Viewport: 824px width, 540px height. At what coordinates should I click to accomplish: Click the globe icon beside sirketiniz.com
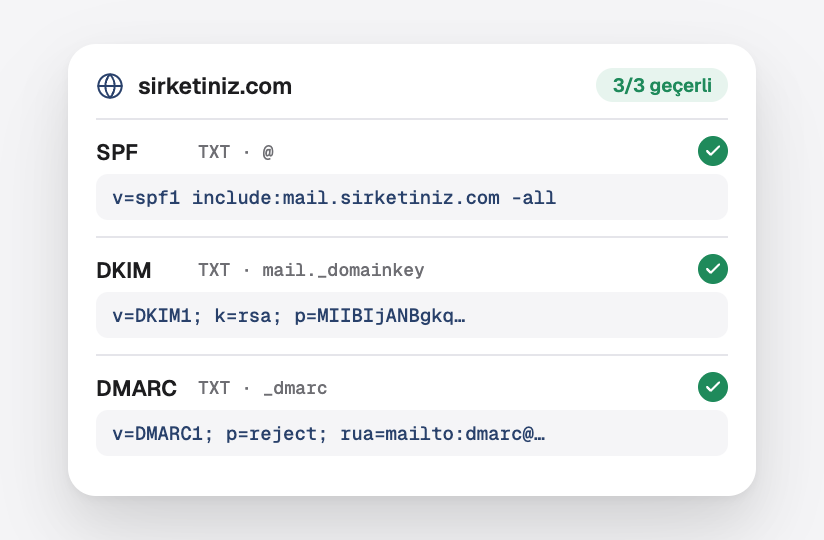point(110,86)
